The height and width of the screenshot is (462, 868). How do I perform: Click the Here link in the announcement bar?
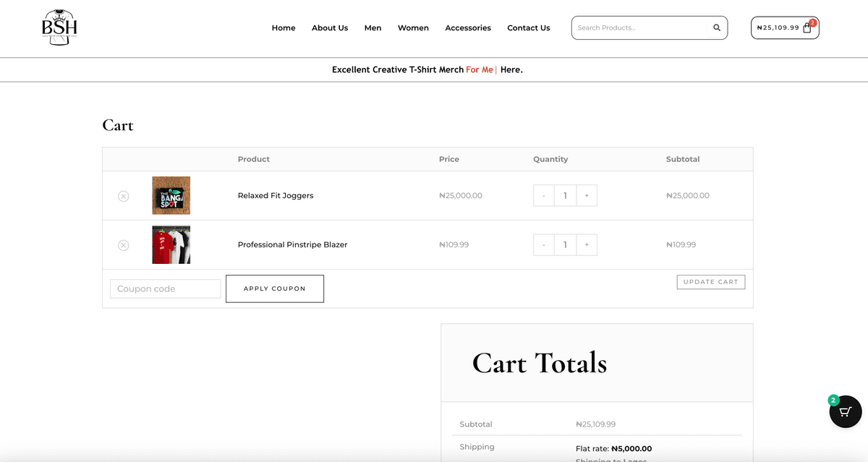(511, 69)
